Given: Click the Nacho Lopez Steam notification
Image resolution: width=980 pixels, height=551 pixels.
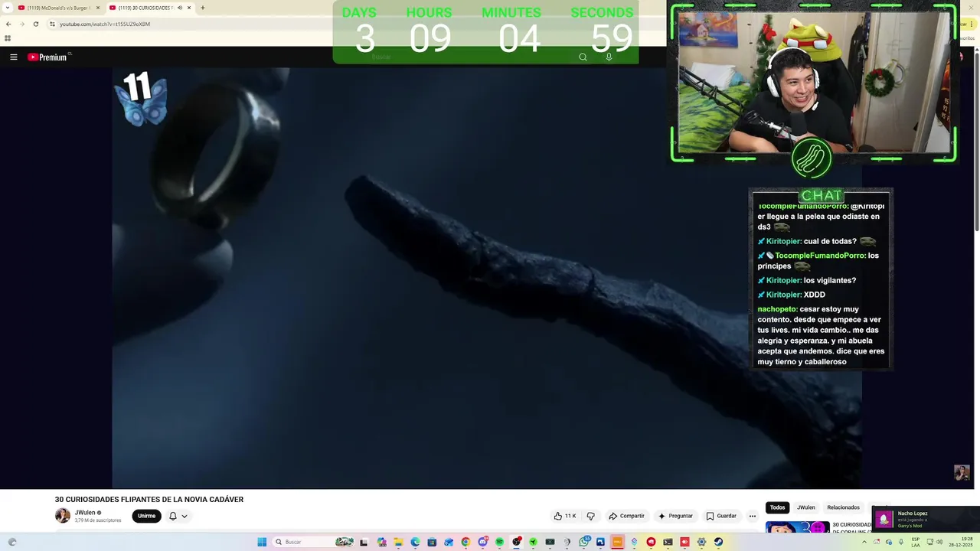Looking at the screenshot, I should (x=925, y=519).
